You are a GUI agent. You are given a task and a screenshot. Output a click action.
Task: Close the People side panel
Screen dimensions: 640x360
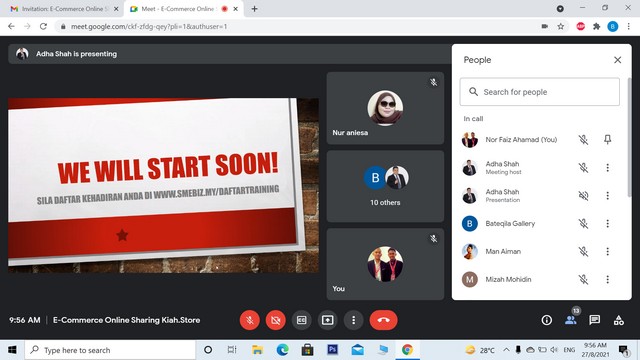click(618, 60)
